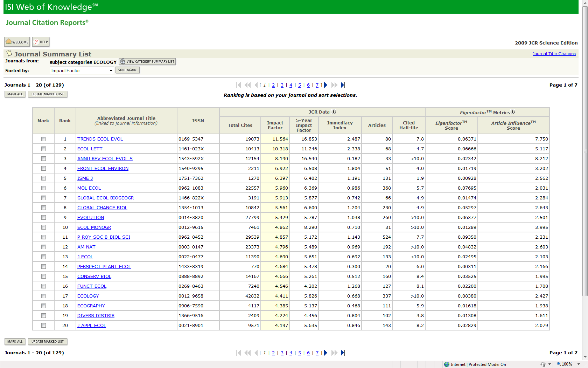Mark the MOL ECOL checkbox
Screen dimensions: 588x368
[44, 188]
